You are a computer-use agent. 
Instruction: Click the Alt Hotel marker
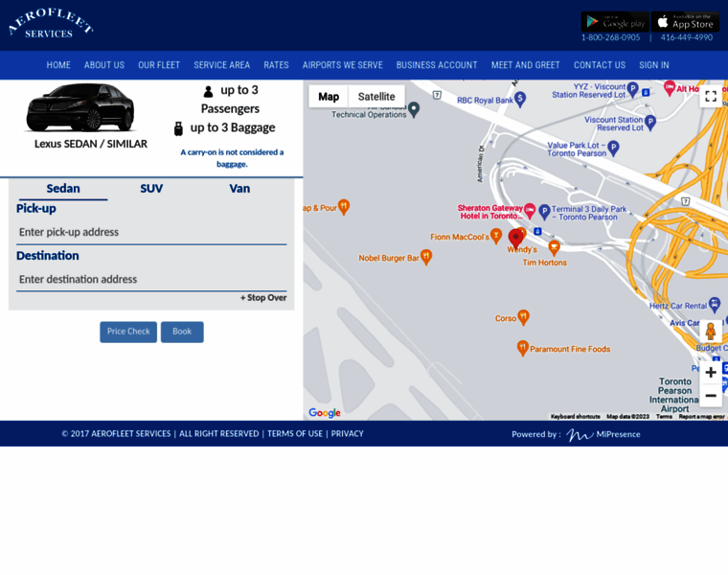pyautogui.click(x=669, y=88)
